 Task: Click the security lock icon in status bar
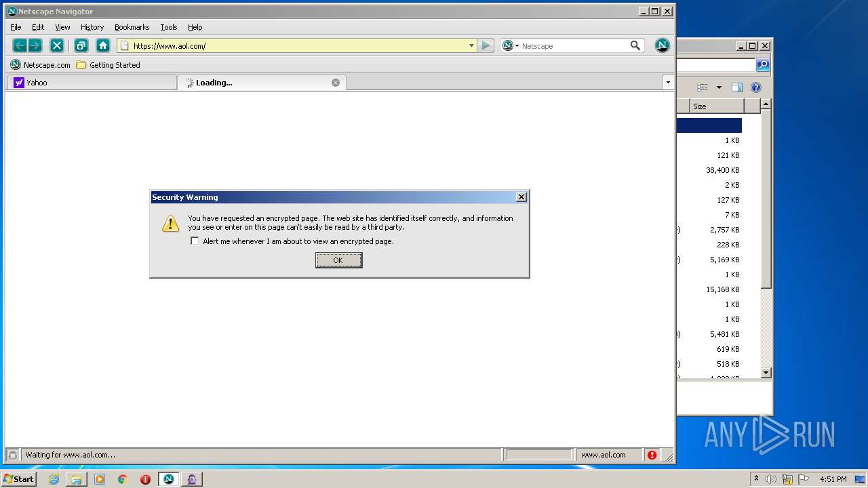(12, 455)
